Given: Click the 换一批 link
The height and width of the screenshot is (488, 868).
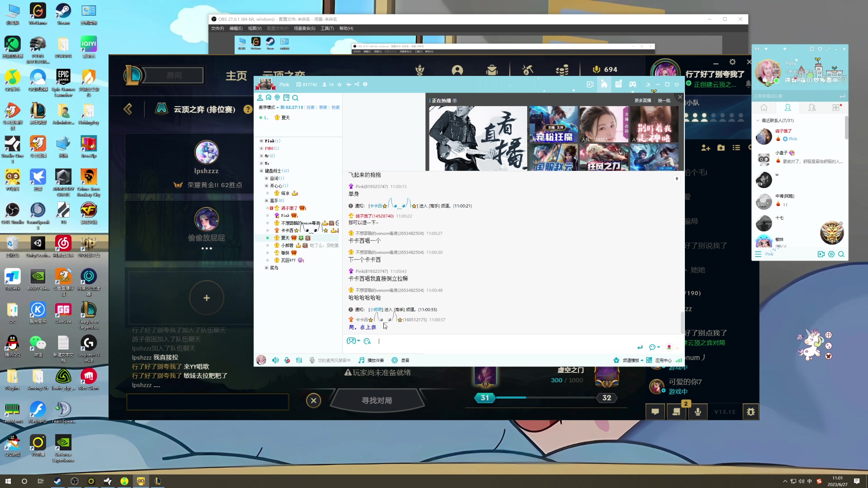Looking at the screenshot, I should [x=664, y=100].
